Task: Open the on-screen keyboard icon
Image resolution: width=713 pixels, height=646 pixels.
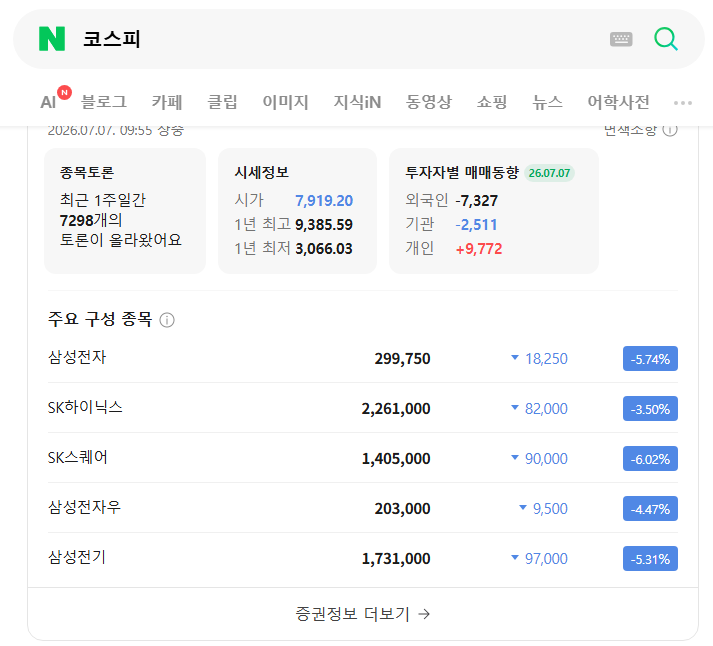Action: (x=621, y=39)
